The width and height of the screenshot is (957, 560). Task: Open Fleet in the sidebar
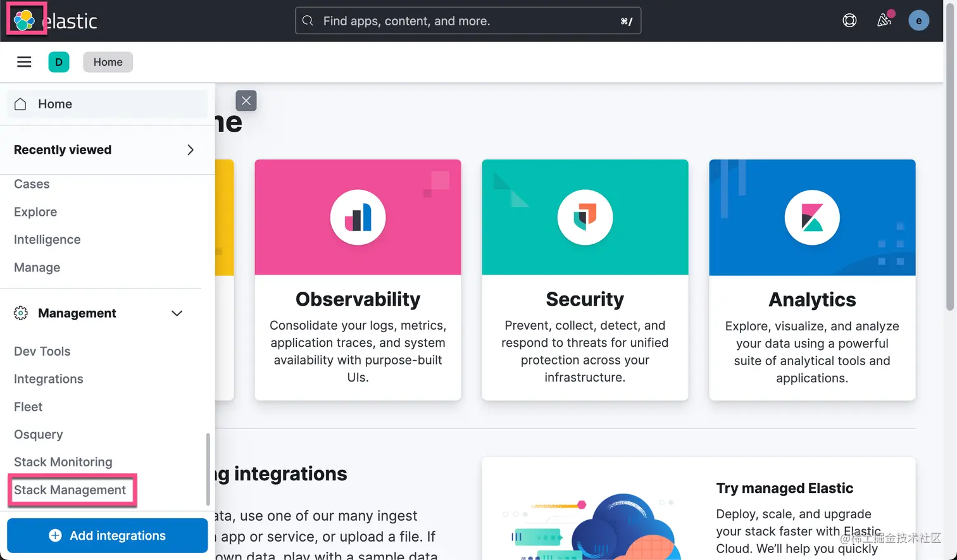coord(28,407)
